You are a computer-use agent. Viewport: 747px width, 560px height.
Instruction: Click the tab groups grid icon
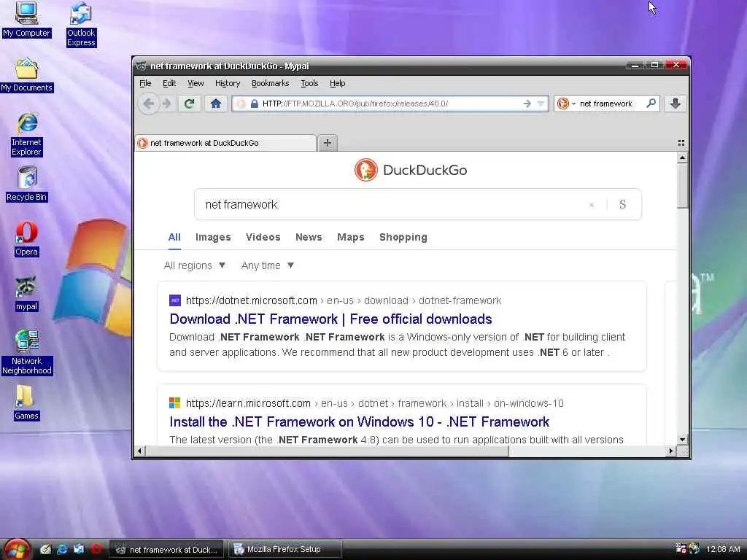coord(681,143)
